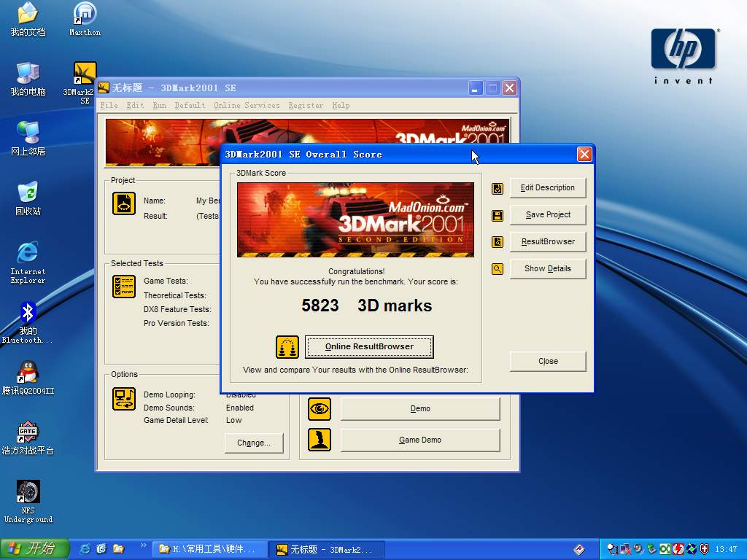The width and height of the screenshot is (747, 560).
Task: Click the Online ResultBrowser button
Action: tap(369, 346)
